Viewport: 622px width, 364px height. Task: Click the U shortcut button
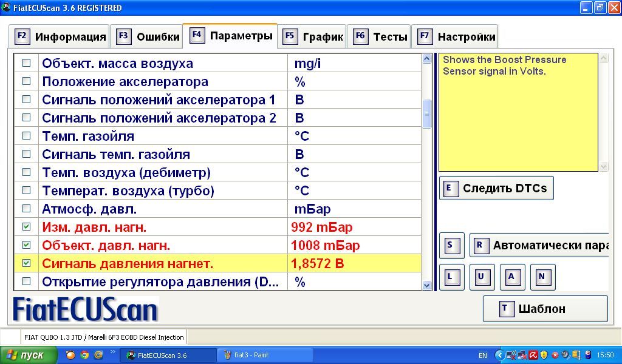tap(481, 277)
